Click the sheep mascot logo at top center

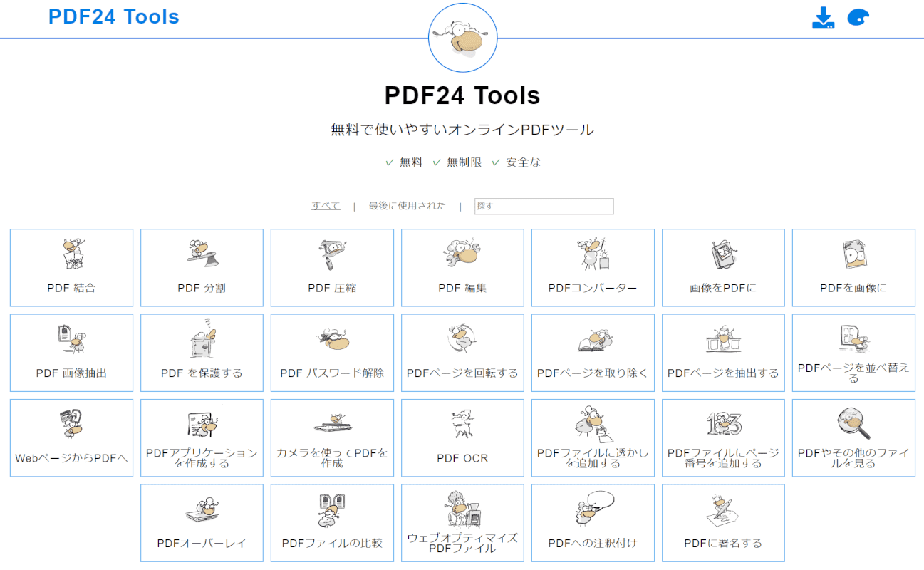coord(462,37)
